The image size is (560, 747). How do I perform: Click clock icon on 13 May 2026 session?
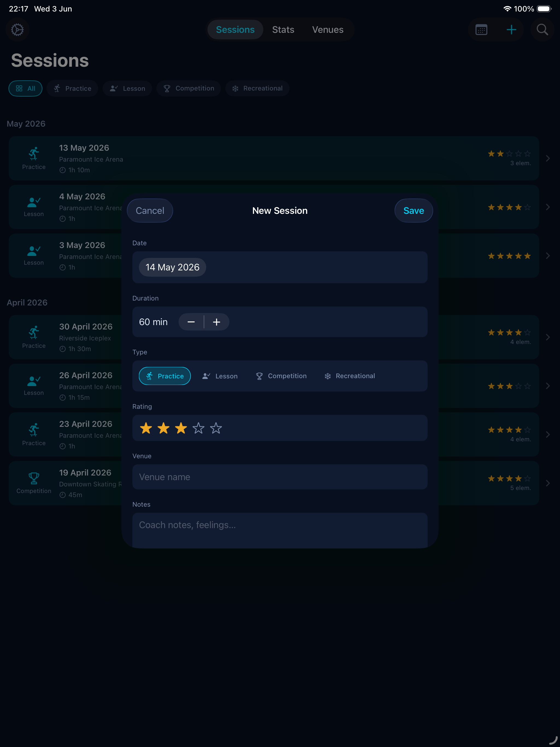click(63, 170)
